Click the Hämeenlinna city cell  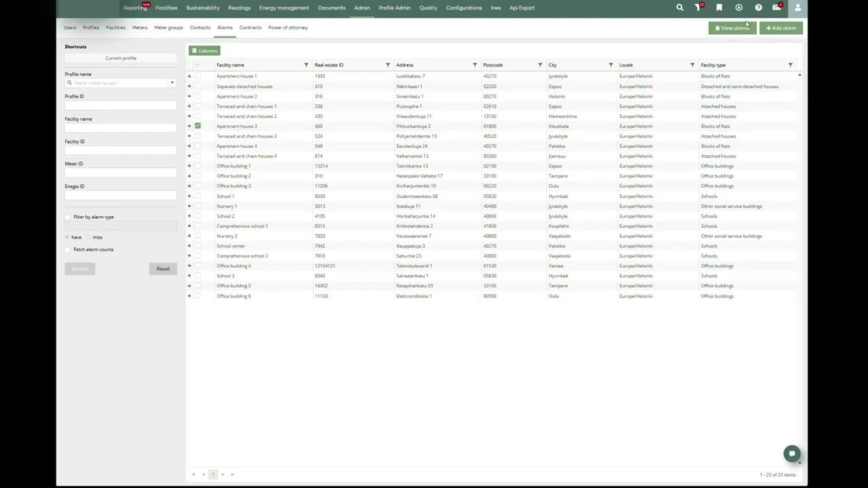[x=562, y=116]
